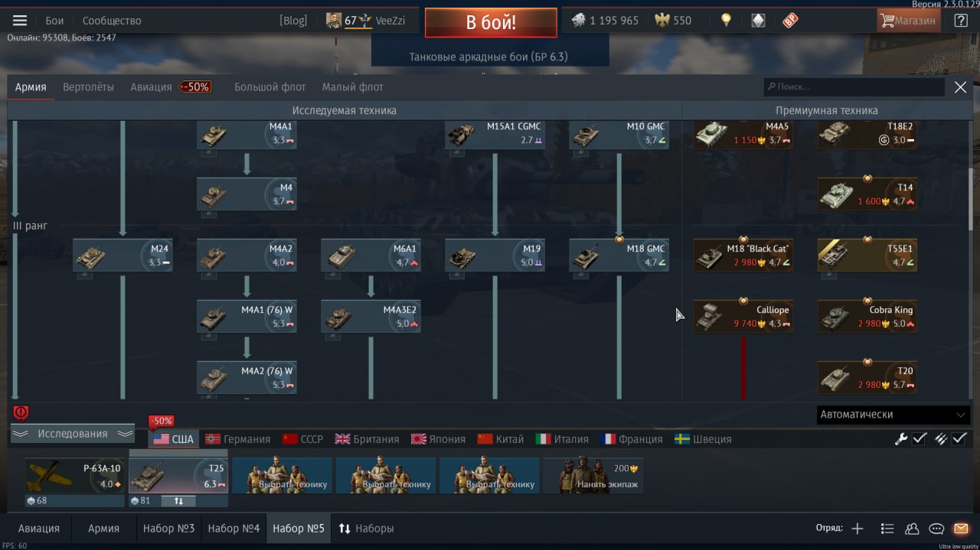This screenshot has width=980, height=550.
Task: Select the Германия nation flag tab
Action: (237, 439)
